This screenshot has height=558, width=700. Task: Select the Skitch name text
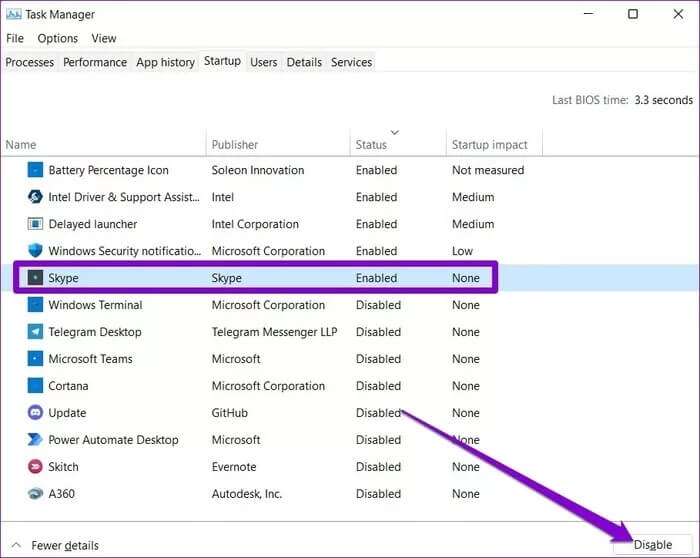tap(63, 466)
